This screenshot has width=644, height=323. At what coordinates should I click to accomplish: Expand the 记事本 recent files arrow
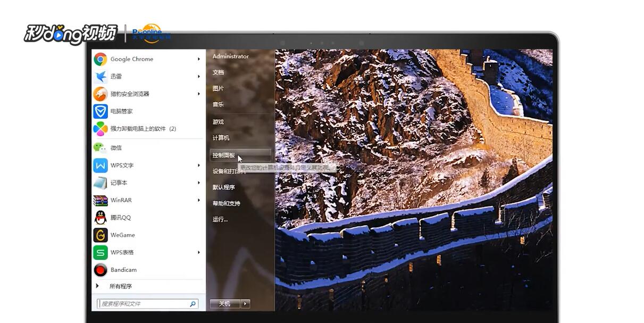(x=199, y=183)
